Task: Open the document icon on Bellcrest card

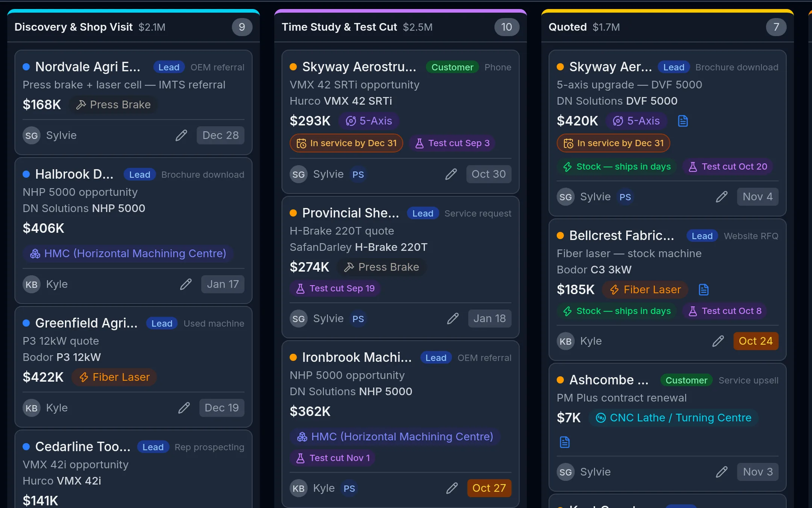Action: click(x=703, y=289)
